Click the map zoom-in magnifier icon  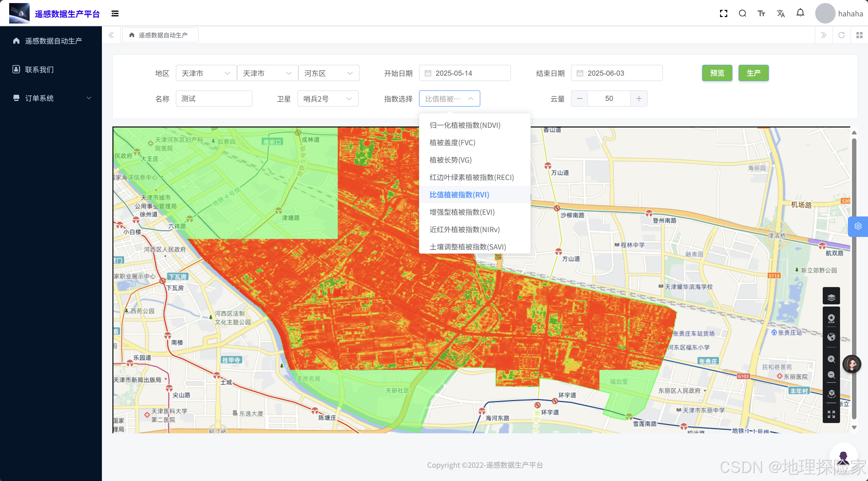pyautogui.click(x=831, y=359)
